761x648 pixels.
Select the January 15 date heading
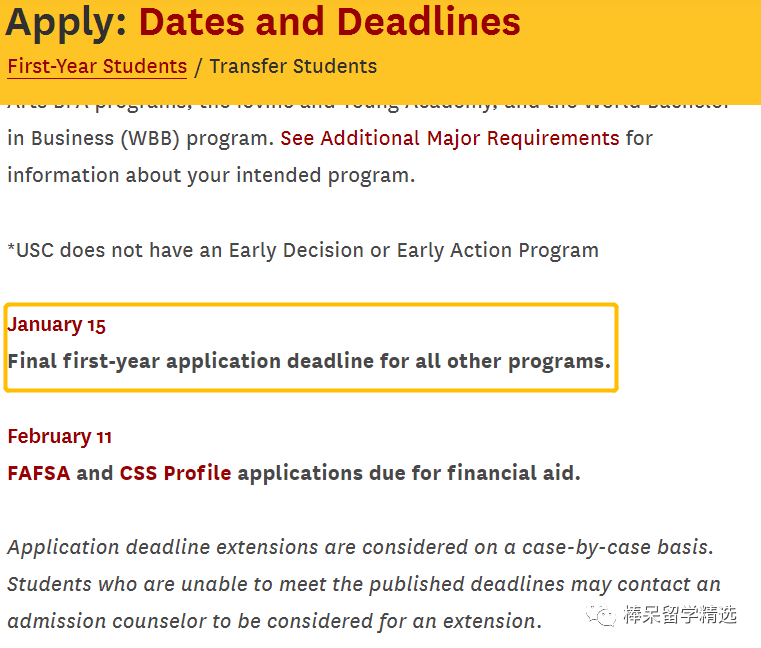[56, 325]
